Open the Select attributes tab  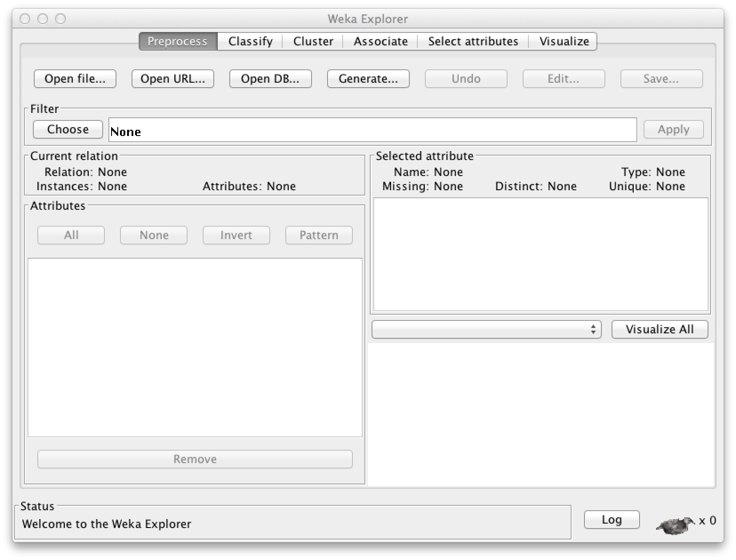click(473, 41)
